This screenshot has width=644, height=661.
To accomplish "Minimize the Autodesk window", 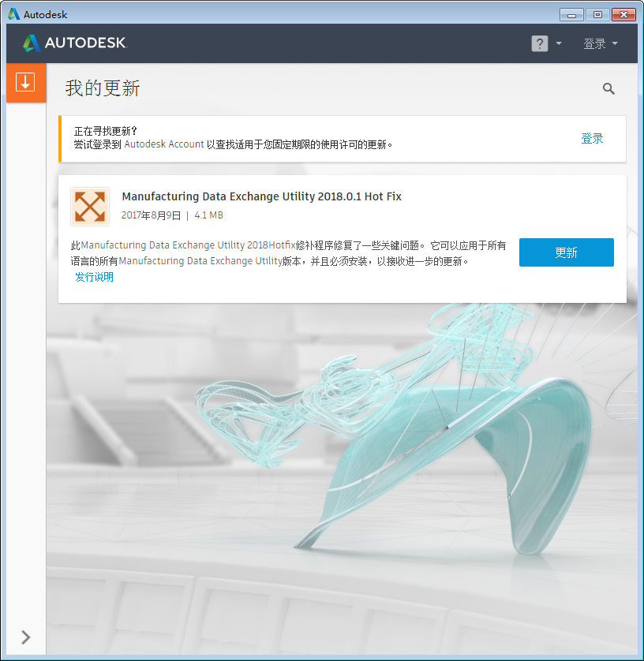I will click(571, 15).
